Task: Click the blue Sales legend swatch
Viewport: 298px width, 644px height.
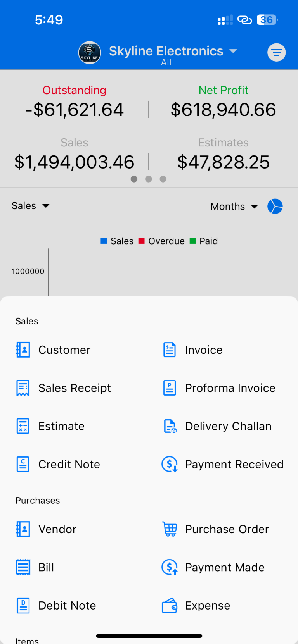Action: 104,241
